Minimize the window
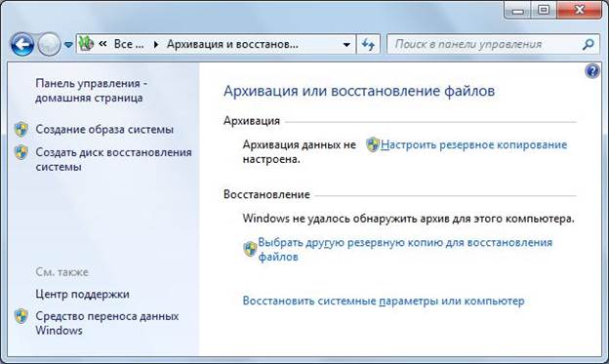 click(x=517, y=11)
